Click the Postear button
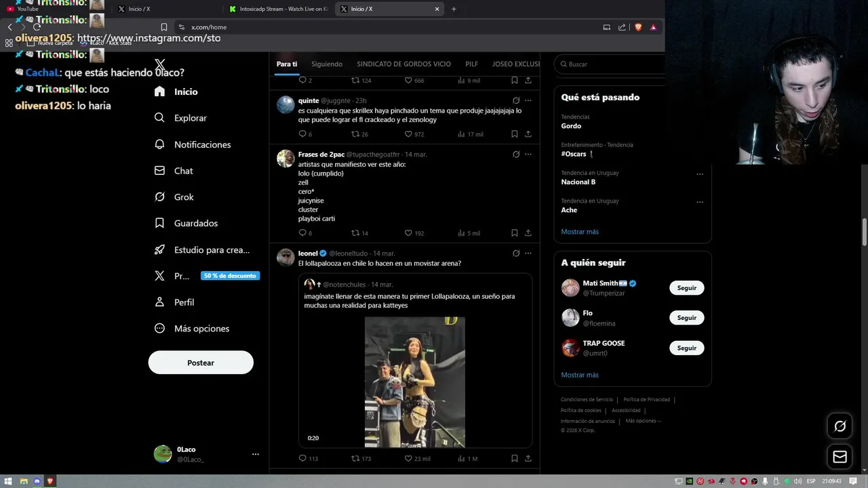 coord(201,363)
